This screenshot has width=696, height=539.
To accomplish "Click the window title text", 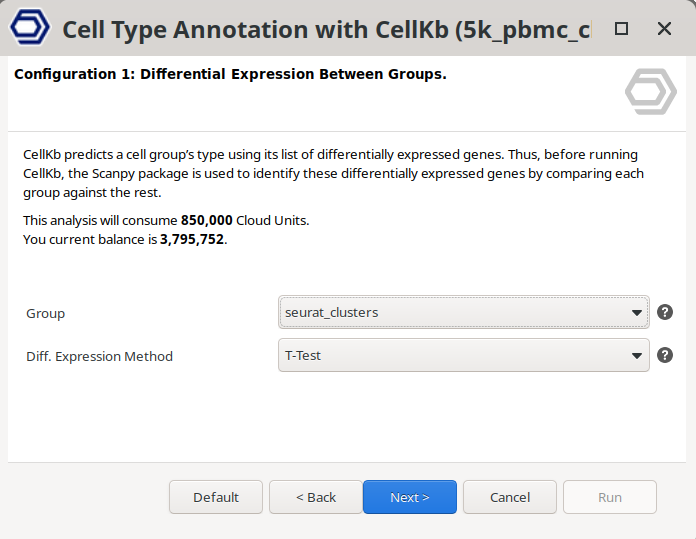I will 325,29.
